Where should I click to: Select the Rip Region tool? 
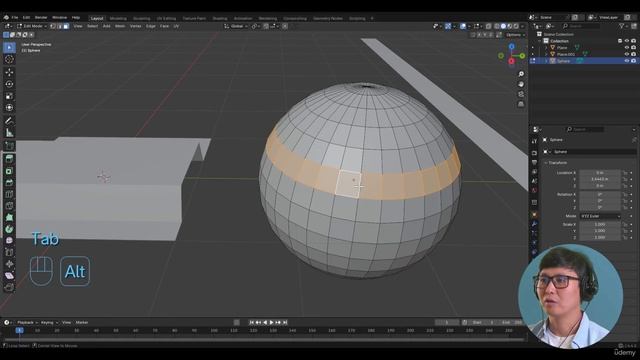click(x=9, y=288)
